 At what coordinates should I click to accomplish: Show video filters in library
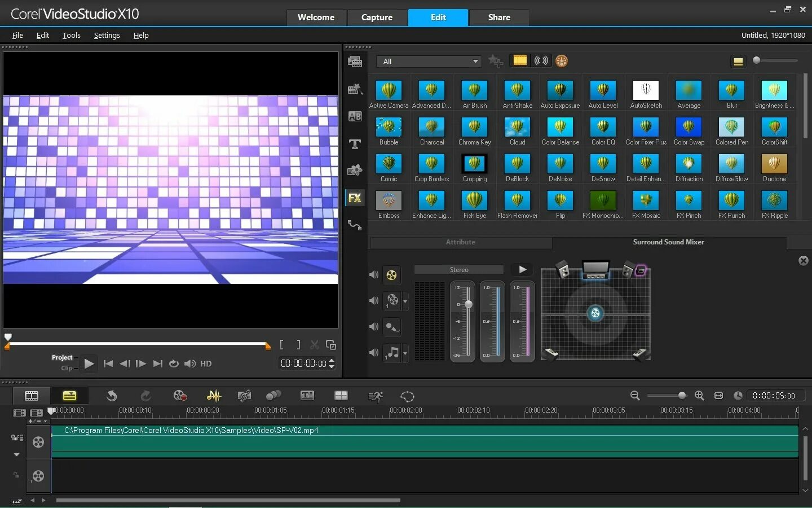coord(520,60)
